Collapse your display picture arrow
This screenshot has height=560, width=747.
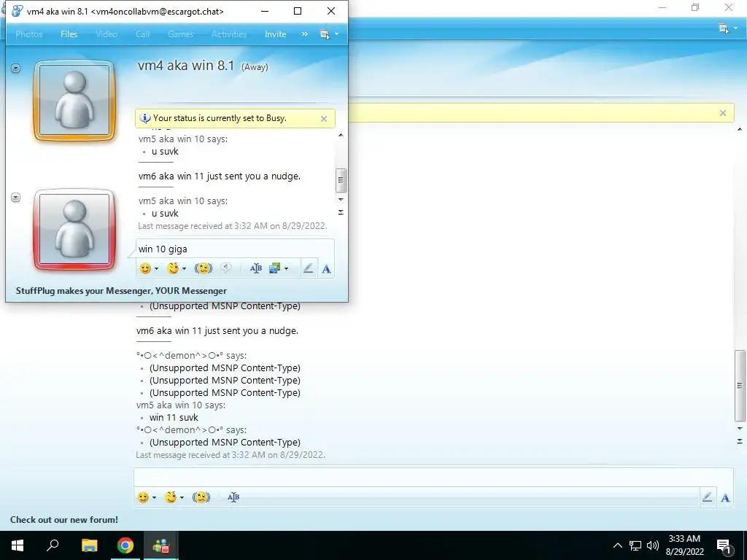(16, 198)
